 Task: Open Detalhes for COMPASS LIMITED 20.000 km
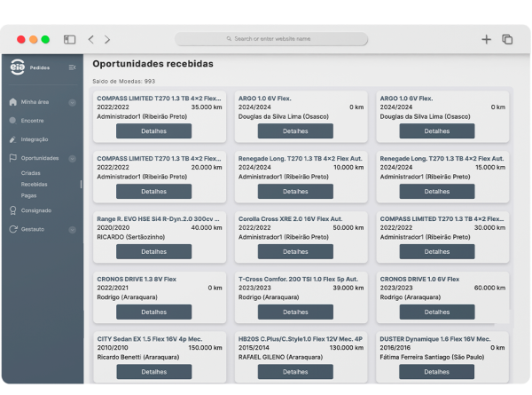153,191
